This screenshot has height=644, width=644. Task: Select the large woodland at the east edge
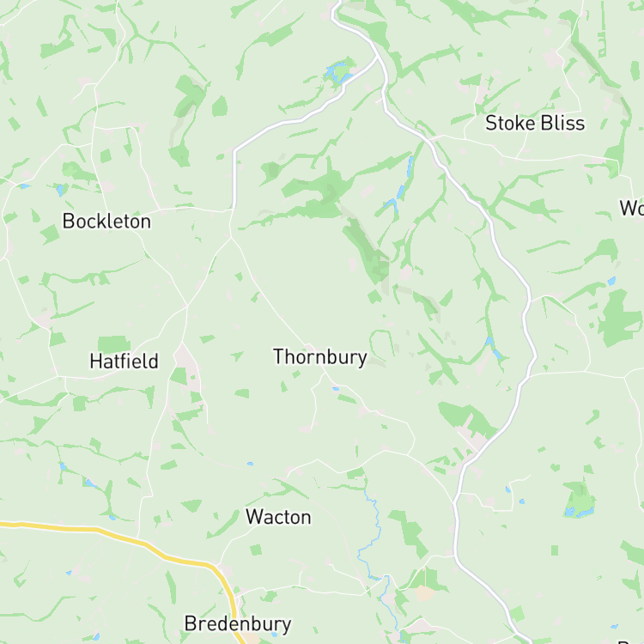coord(620,315)
